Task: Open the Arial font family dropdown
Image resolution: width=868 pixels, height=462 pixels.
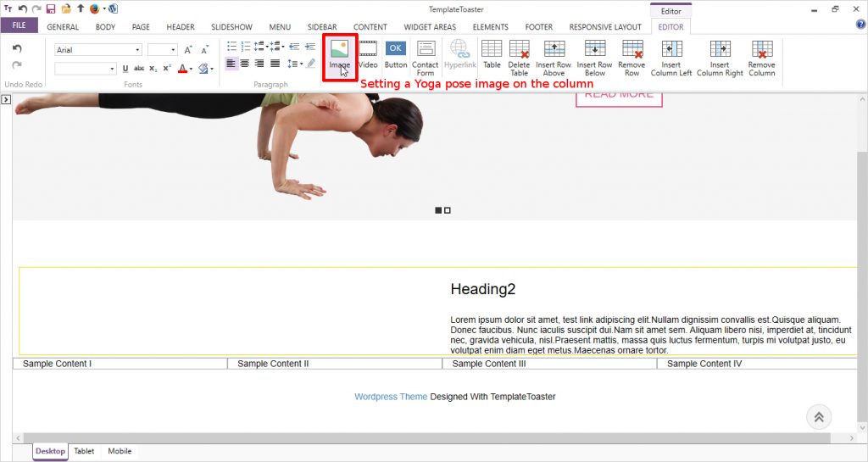Action: point(137,50)
